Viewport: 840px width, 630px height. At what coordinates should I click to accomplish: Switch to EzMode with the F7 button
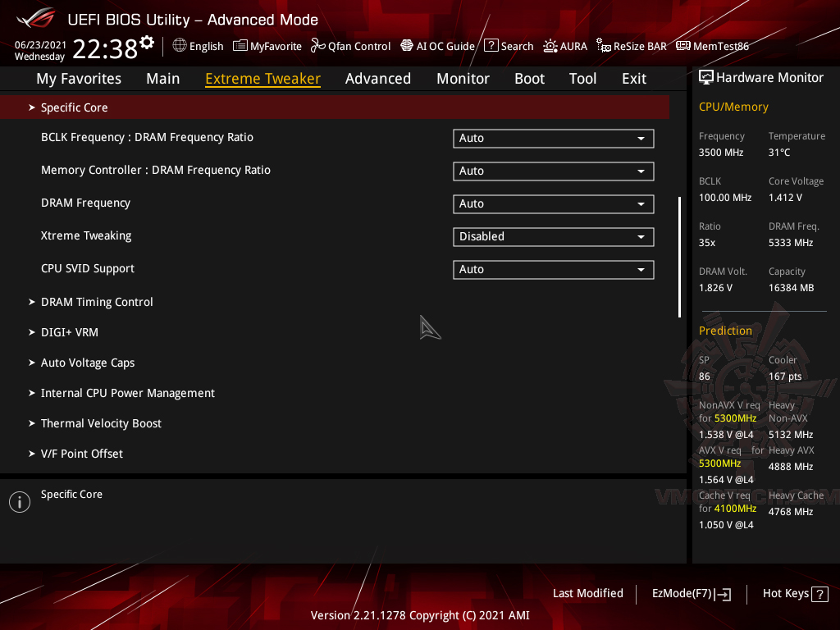point(691,593)
